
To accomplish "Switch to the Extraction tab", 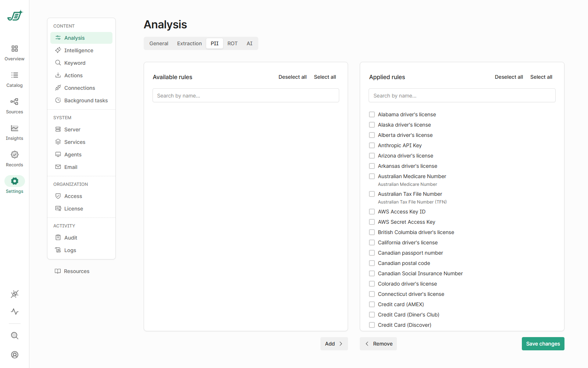I will pyautogui.click(x=189, y=43).
